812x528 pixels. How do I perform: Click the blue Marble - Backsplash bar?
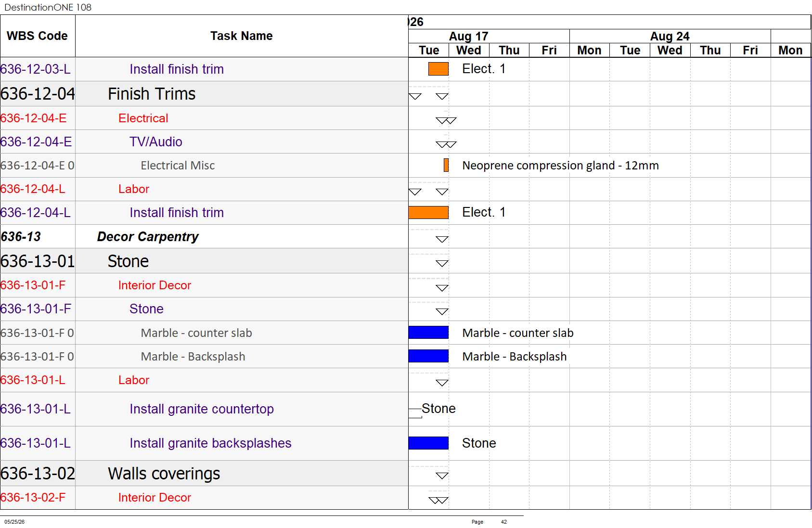pyautogui.click(x=428, y=356)
